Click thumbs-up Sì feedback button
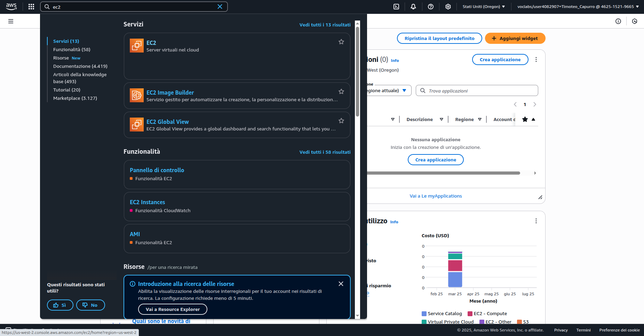 60,305
